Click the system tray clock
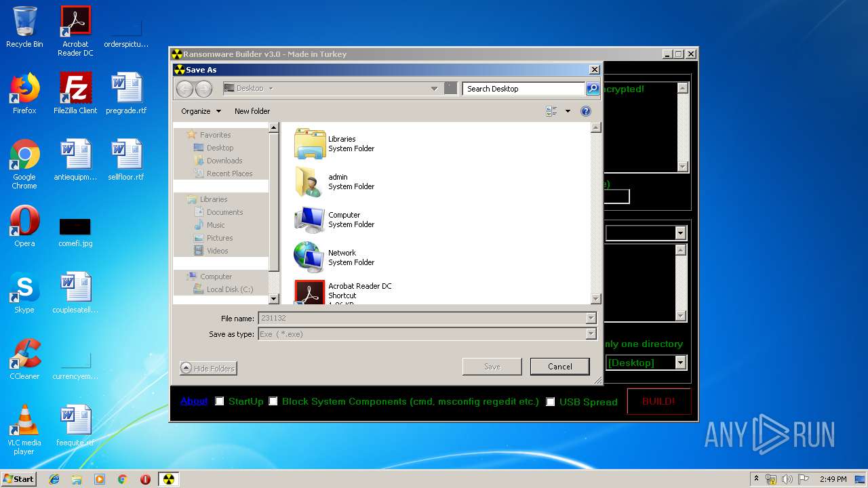 833,479
